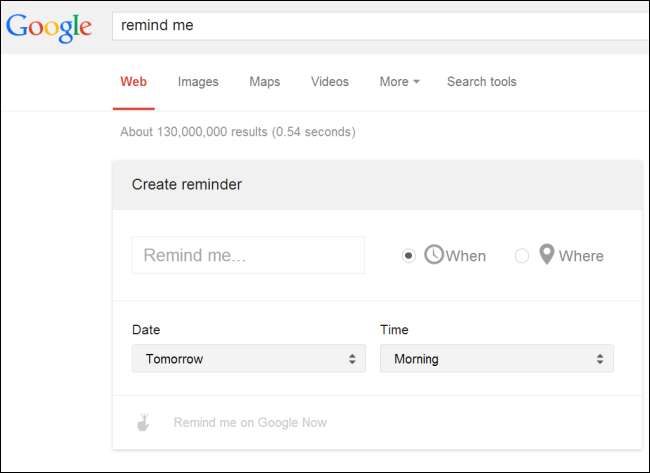This screenshot has width=650, height=473.
Task: Select the When radio button
Action: tap(408, 256)
